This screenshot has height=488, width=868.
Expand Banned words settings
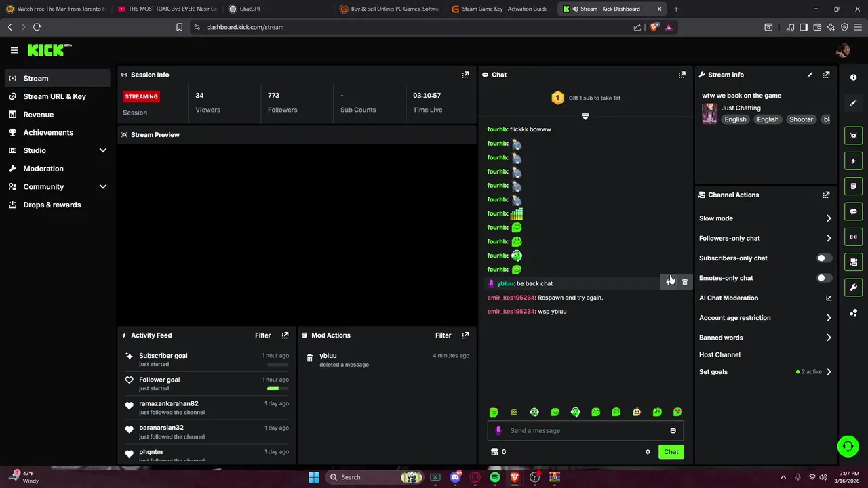pyautogui.click(x=829, y=338)
